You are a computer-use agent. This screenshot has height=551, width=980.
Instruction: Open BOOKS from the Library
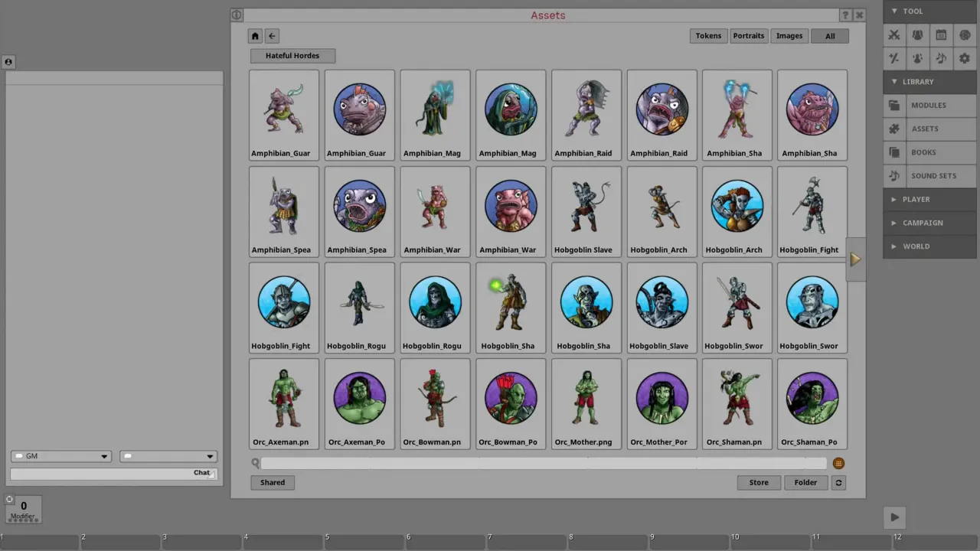[x=940, y=152]
